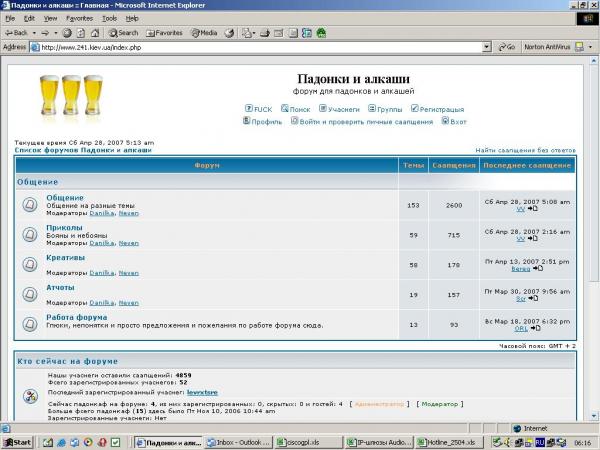Open the Norton AntiVirus dropdown
Image resolution: width=600 pixels, height=450 pixels.
click(594, 46)
